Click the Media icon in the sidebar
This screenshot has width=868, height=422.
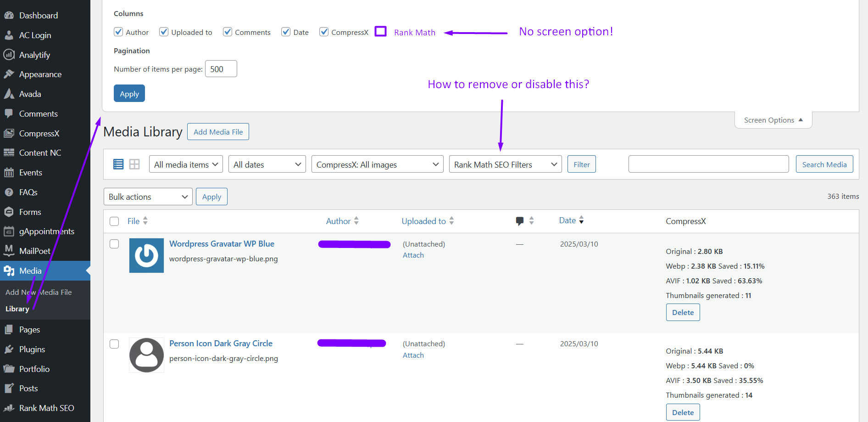9,270
